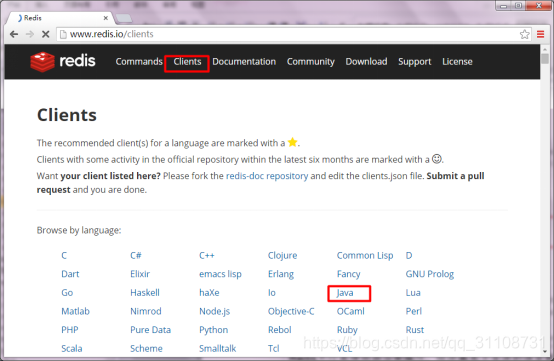554x361 pixels.
Task: Browse clients for Nimrod
Action: tap(146, 311)
